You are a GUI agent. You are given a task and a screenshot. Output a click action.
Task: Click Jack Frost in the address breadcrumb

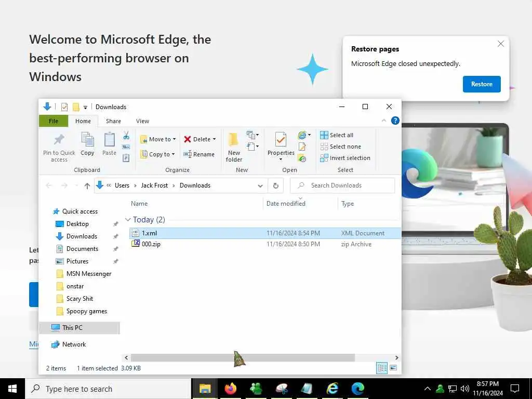click(154, 185)
